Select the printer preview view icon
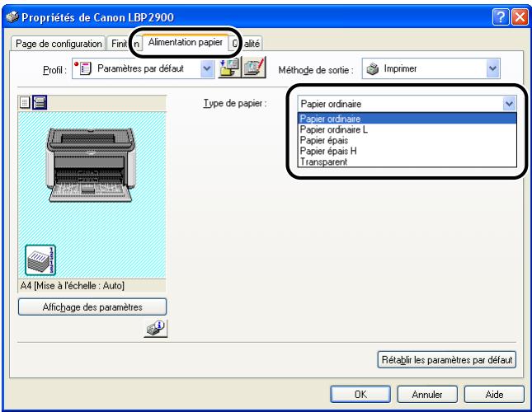 tap(40, 102)
